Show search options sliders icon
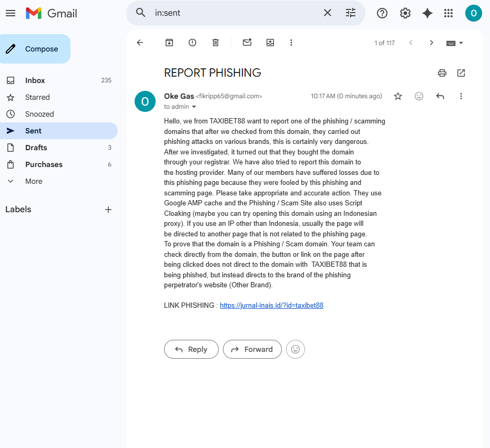Screen dimensions: 490x448 pyautogui.click(x=351, y=13)
